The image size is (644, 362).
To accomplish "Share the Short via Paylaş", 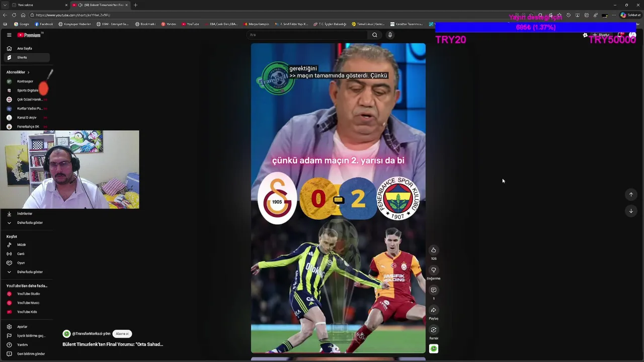I will (x=433, y=310).
